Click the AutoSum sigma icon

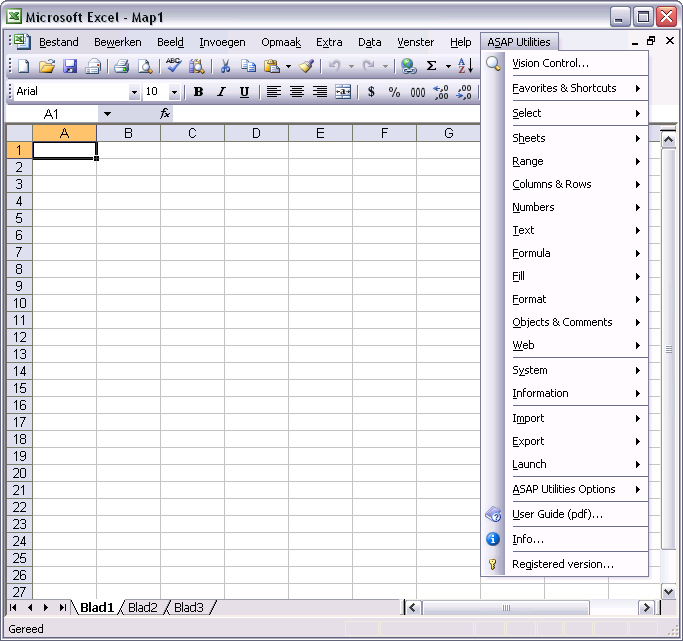tap(431, 66)
